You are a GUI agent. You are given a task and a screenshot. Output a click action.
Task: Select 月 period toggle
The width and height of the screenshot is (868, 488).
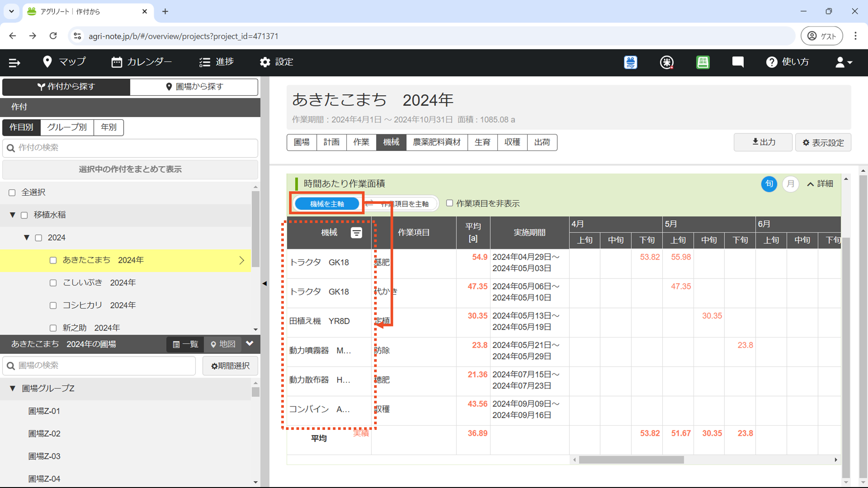tap(790, 184)
